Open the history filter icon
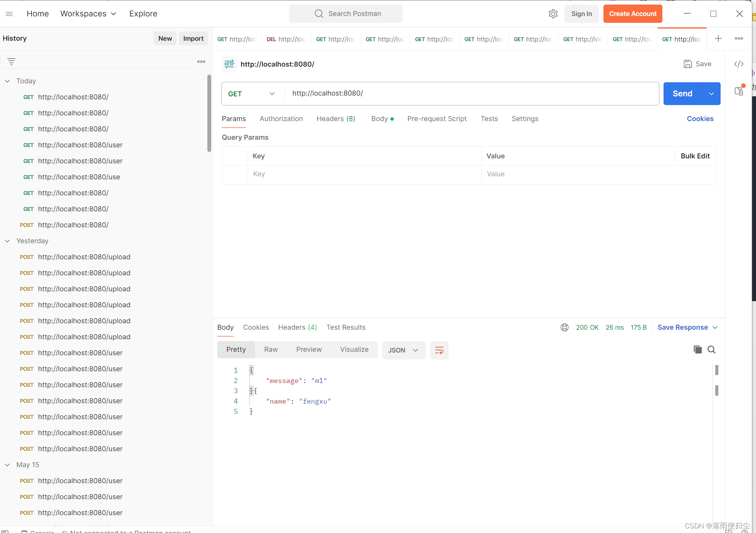756x533 pixels. tap(11, 62)
